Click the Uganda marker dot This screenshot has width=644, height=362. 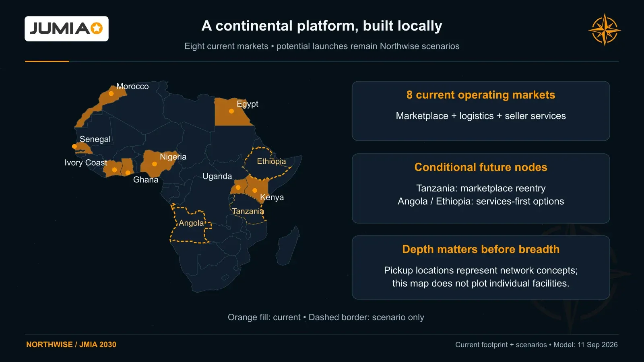click(x=238, y=187)
